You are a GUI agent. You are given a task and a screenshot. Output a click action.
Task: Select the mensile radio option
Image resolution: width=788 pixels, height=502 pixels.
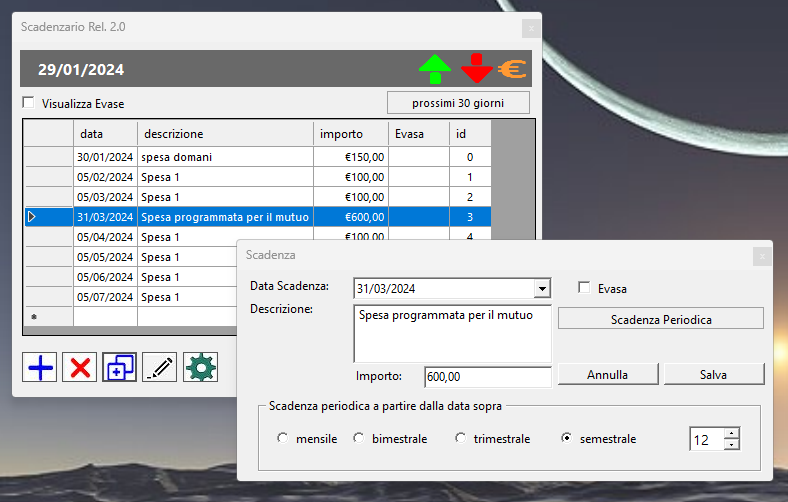coord(283,438)
